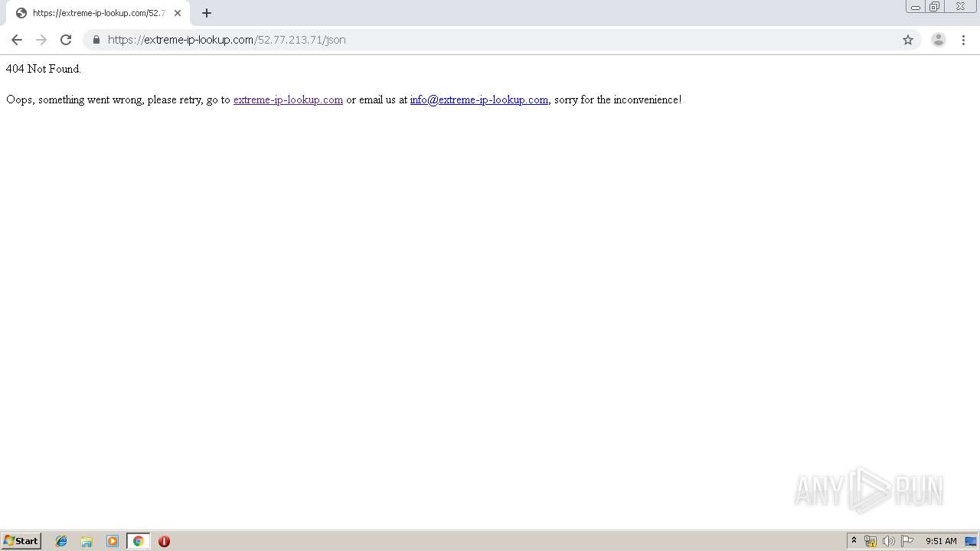Screen dimensions: 980x551
Task: Click 'sorry for the inconvenience!' text
Action: 618,99
